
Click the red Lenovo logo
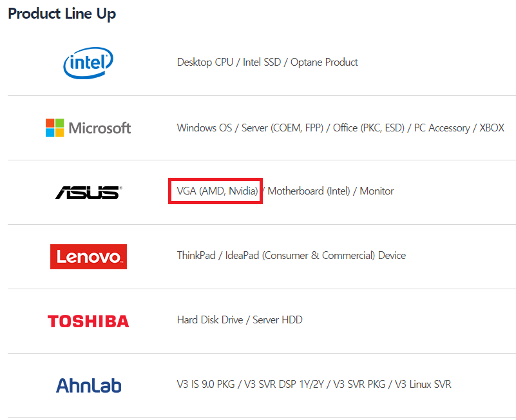(x=88, y=256)
